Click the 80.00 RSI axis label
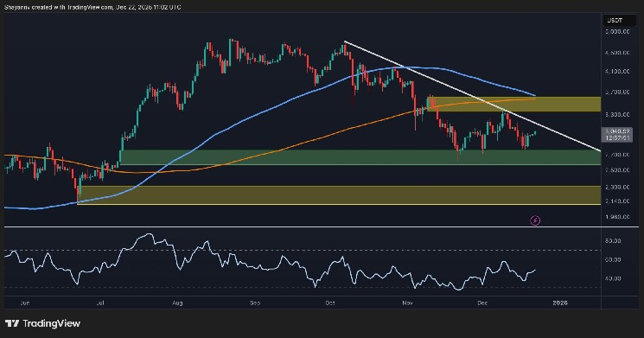This screenshot has height=338, width=644. tap(613, 240)
